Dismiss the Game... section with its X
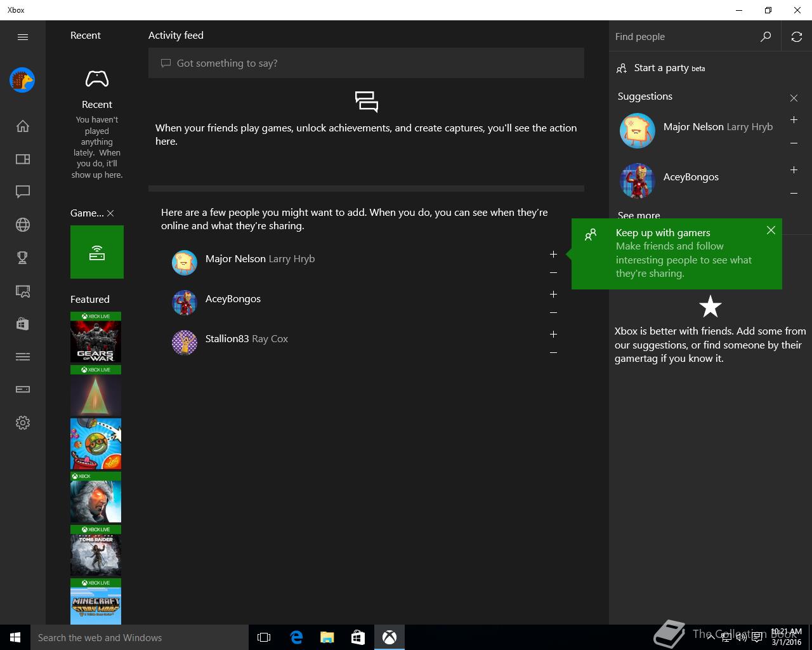 tap(110, 213)
